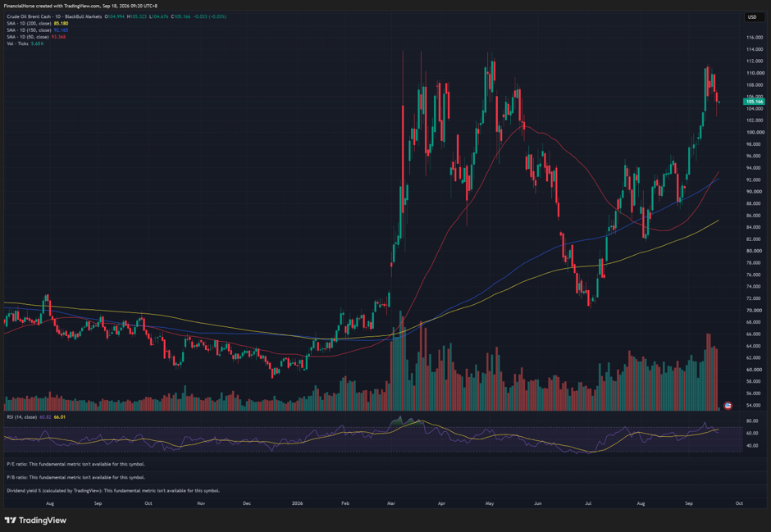771x532 pixels.
Task: Open the USD currency selector
Action: coord(752,17)
